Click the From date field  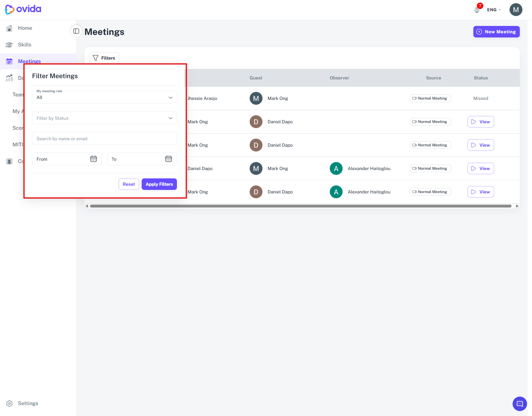67,159
